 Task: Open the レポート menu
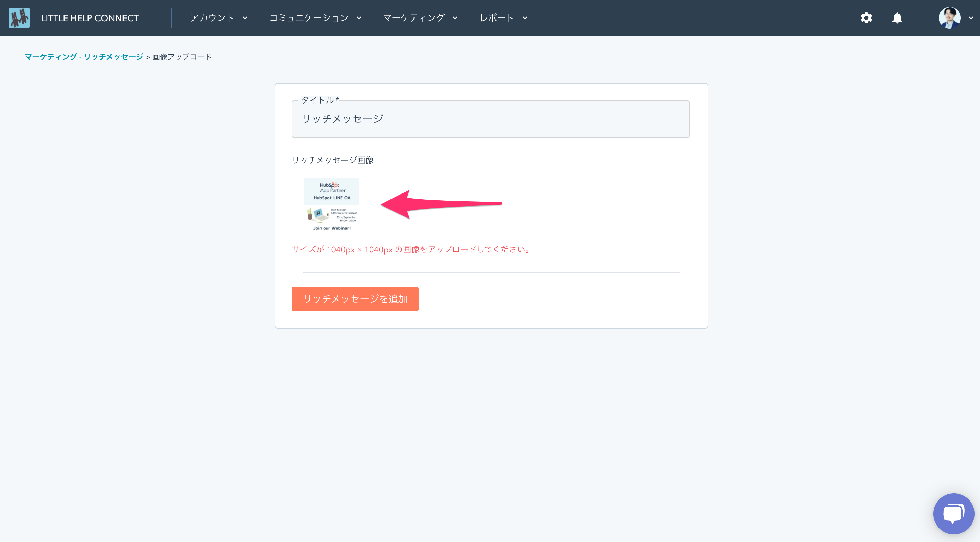coord(497,18)
